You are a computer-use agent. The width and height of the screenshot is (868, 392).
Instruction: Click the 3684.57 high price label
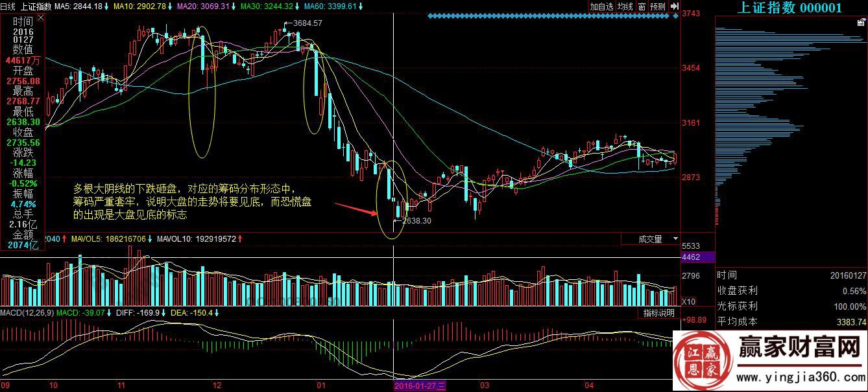[x=307, y=23]
